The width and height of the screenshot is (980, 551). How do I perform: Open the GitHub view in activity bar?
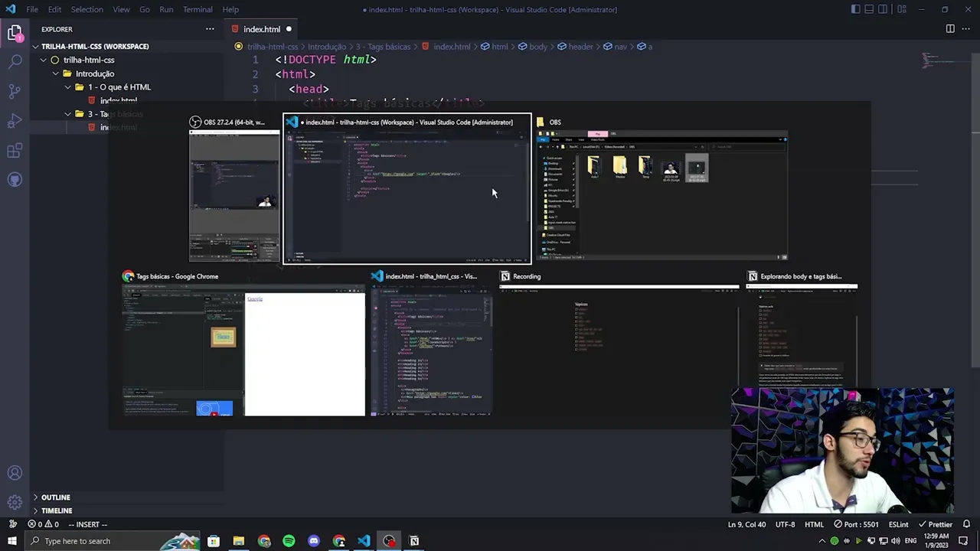[15, 180]
